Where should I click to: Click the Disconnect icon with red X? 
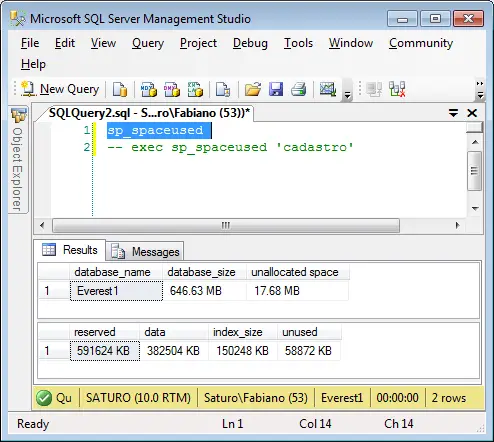(397, 89)
